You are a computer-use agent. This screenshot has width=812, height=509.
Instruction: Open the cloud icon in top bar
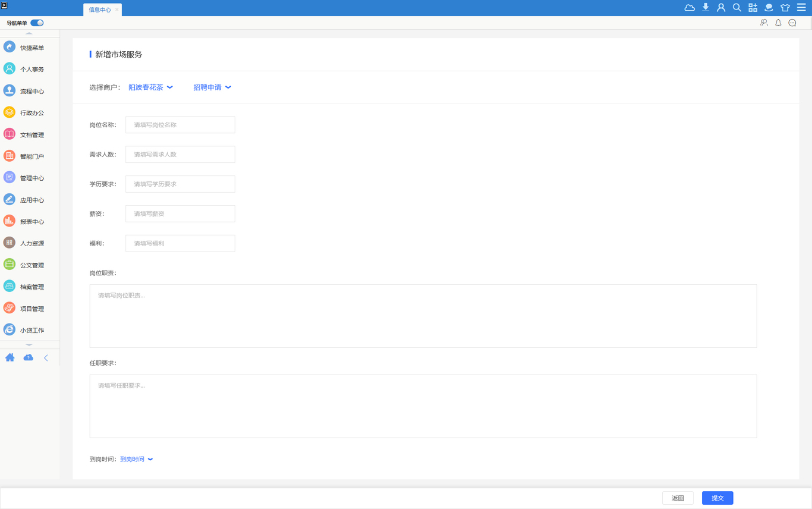tap(690, 8)
